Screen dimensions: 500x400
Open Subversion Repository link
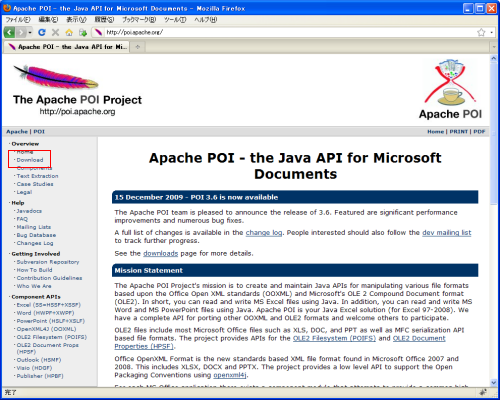point(48,262)
